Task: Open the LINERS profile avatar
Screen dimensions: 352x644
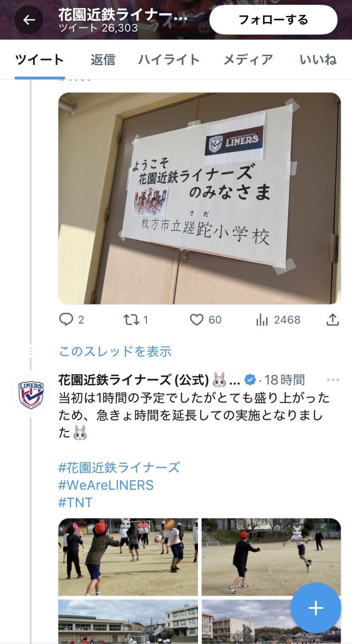Action: coord(31,395)
